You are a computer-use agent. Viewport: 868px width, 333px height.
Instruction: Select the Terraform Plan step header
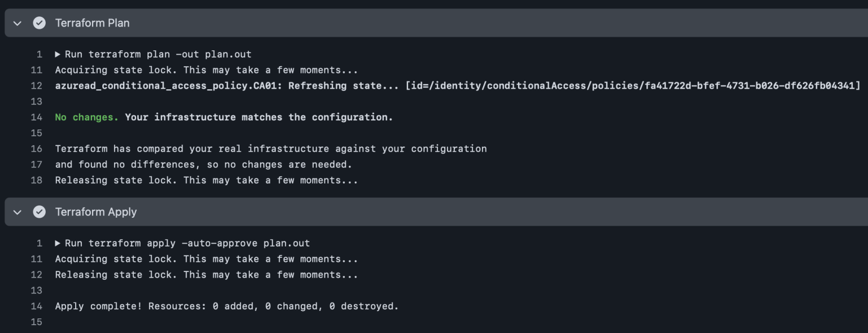(92, 23)
